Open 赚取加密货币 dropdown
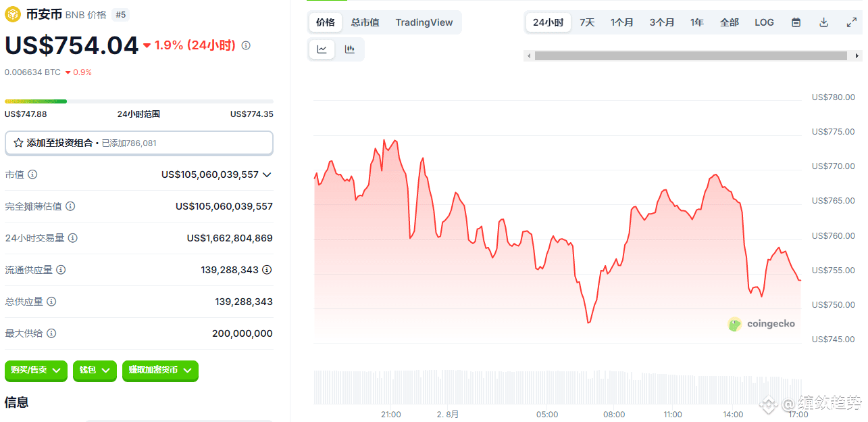Viewport: 868px width, 422px height. click(x=160, y=371)
